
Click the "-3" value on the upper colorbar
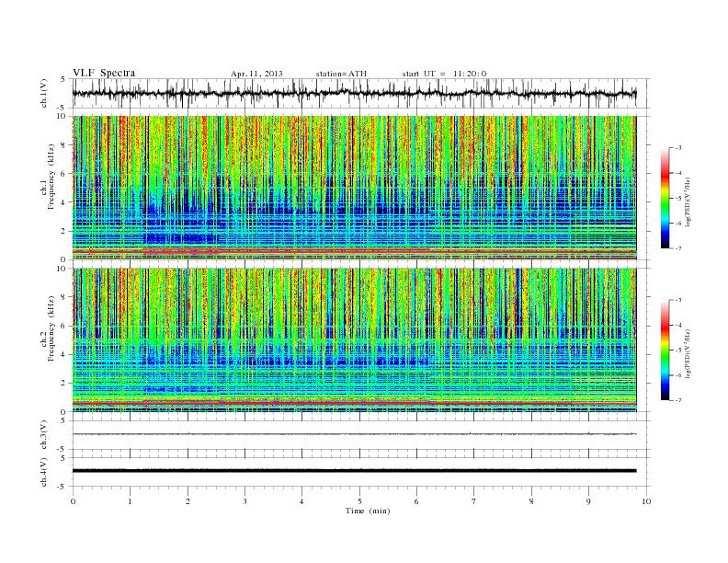[677, 148]
